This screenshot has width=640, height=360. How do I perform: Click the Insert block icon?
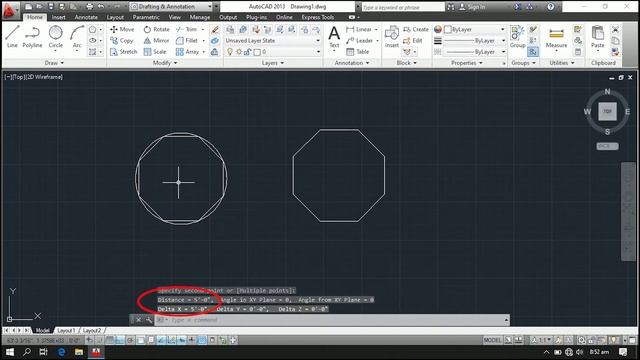[391, 37]
